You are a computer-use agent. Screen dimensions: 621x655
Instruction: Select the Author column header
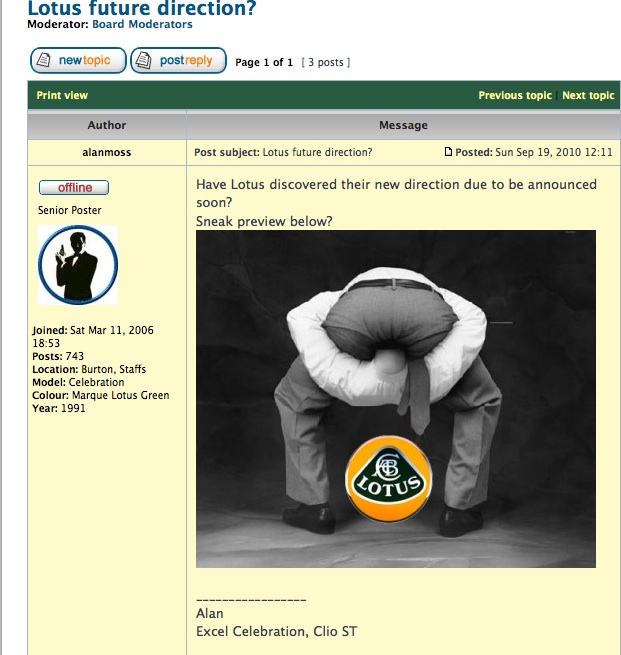pyautogui.click(x=107, y=125)
